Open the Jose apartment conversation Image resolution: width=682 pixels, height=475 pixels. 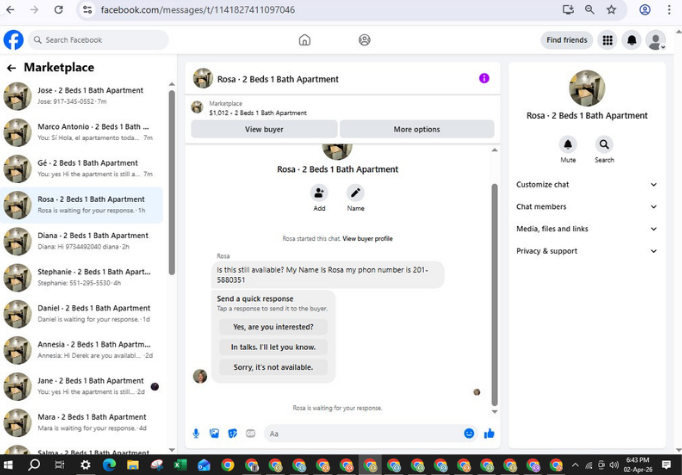click(82, 96)
